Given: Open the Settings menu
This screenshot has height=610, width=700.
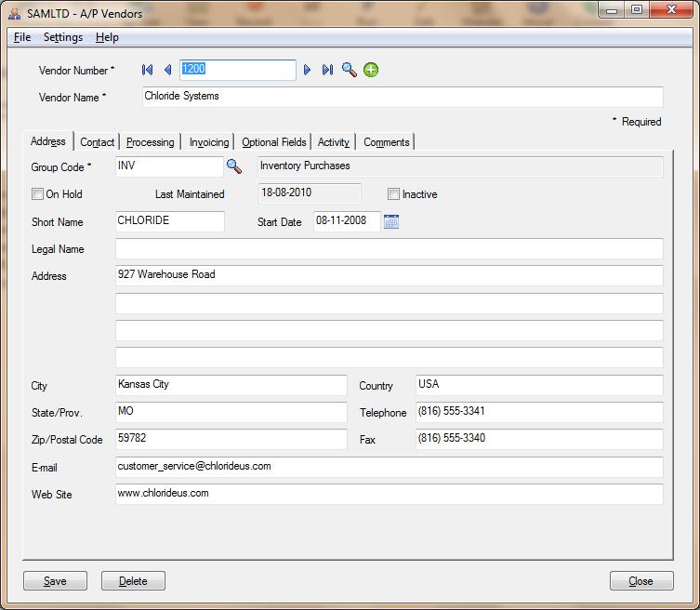Looking at the screenshot, I should tap(63, 37).
